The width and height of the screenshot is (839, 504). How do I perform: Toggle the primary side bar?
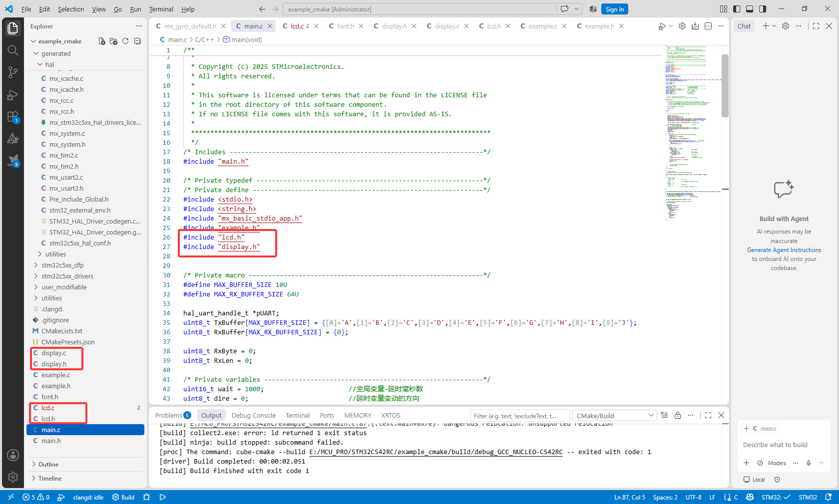point(737,9)
